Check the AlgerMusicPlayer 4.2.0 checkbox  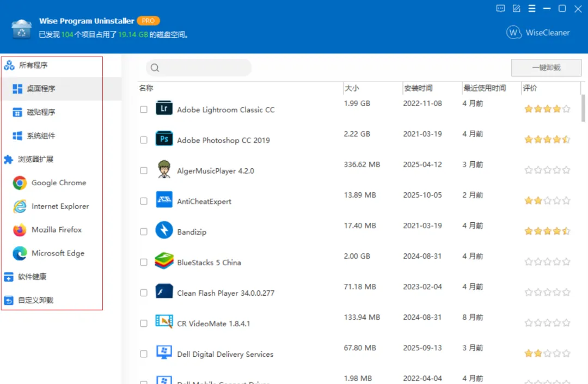point(144,170)
